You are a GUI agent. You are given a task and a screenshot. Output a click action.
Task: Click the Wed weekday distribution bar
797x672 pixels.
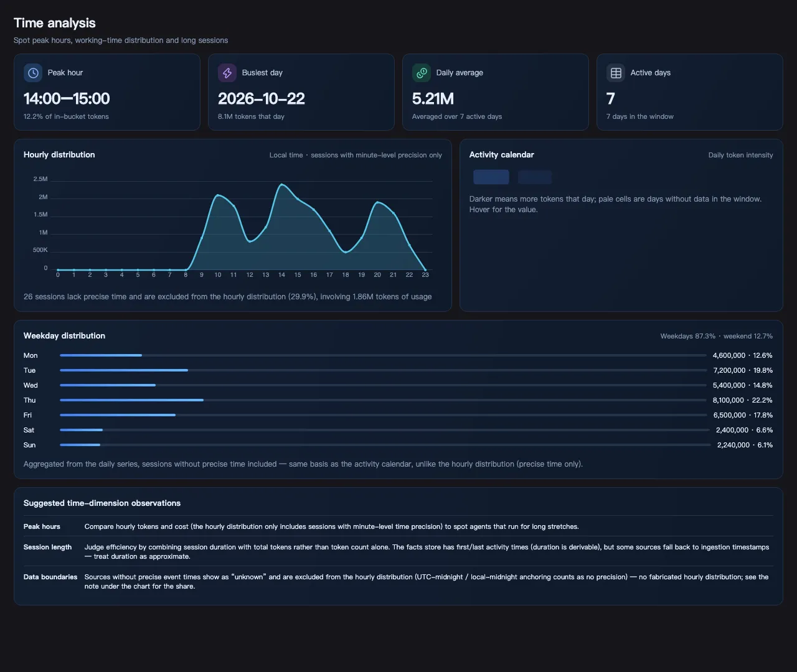point(383,385)
